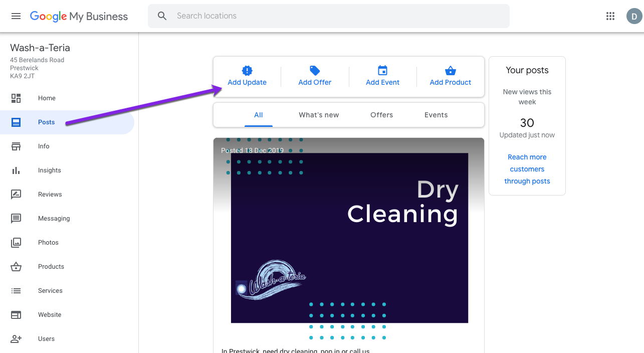Switch to the What's new tab

[x=319, y=115]
